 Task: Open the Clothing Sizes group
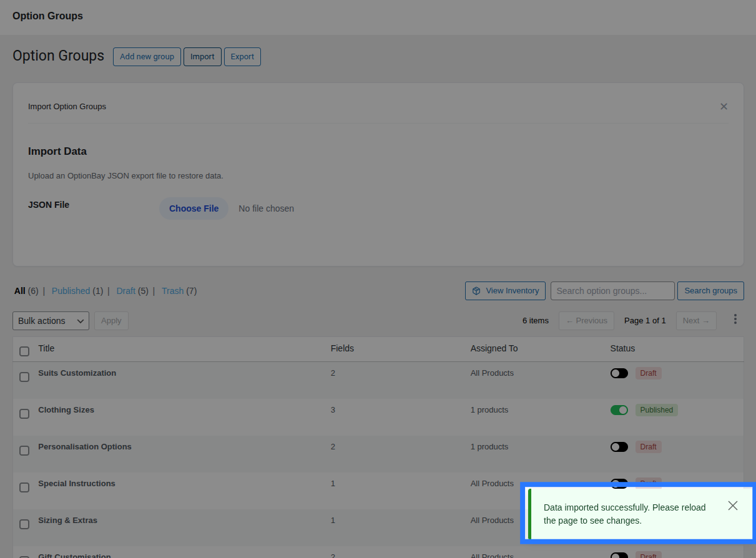pyautogui.click(x=66, y=410)
